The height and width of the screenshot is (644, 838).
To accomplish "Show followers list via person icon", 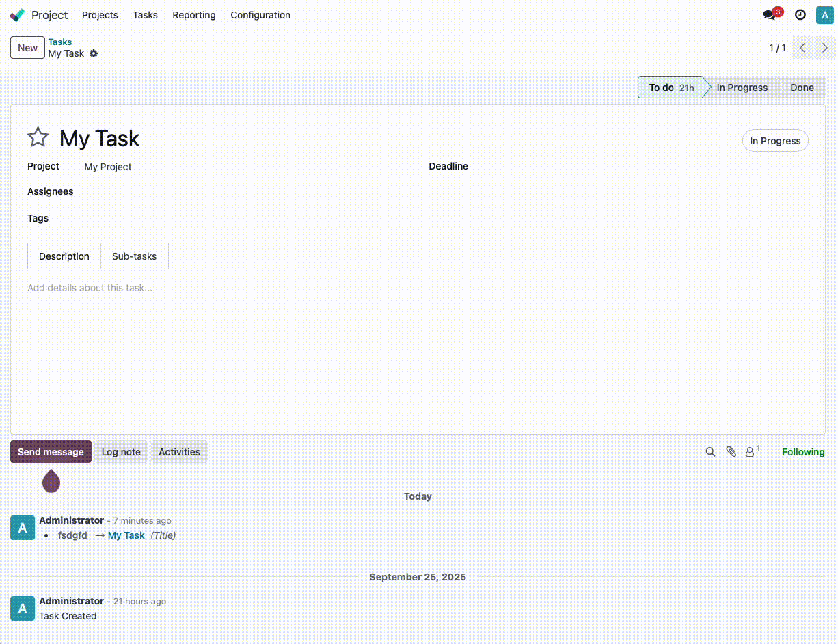I will pos(751,452).
